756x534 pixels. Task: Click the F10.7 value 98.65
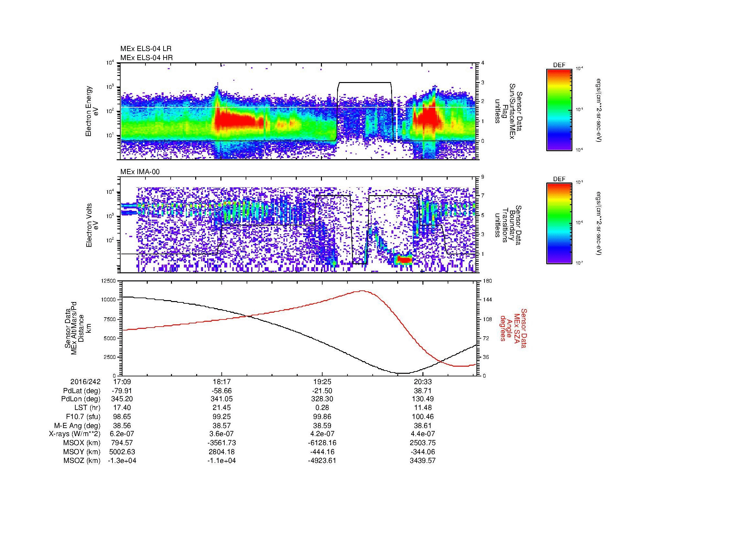point(122,417)
